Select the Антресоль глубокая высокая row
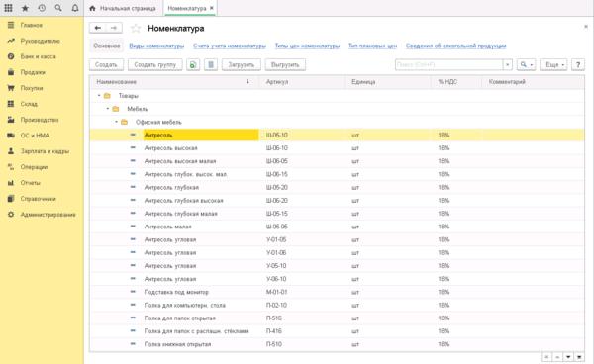 coord(338,201)
